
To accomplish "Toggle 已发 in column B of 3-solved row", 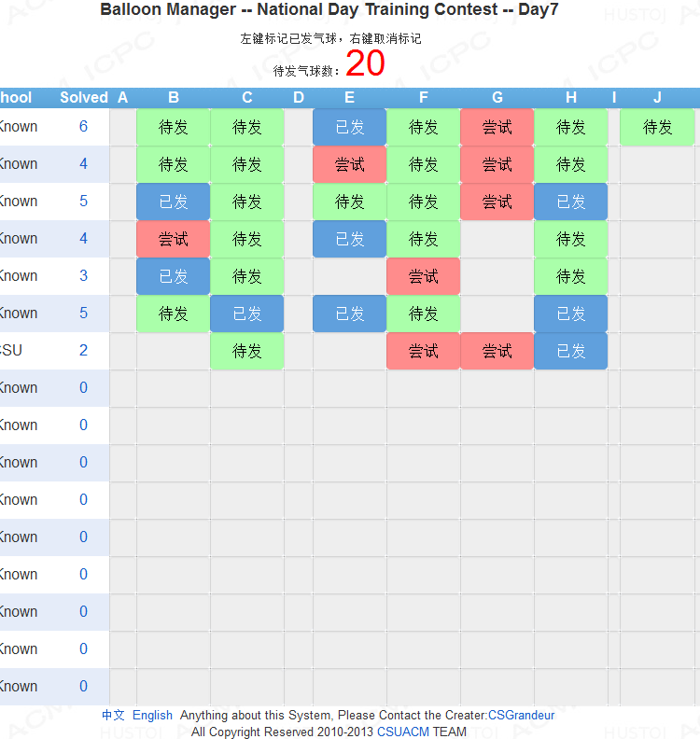I will click(x=173, y=276).
